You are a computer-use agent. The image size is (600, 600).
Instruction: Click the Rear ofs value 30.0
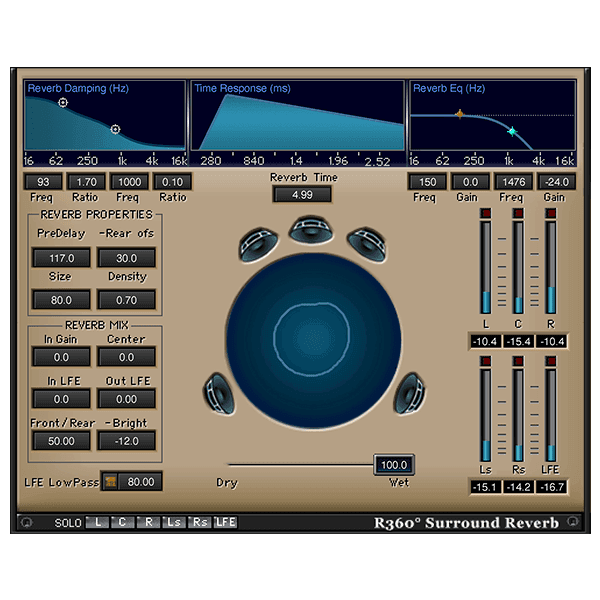pyautogui.click(x=126, y=258)
